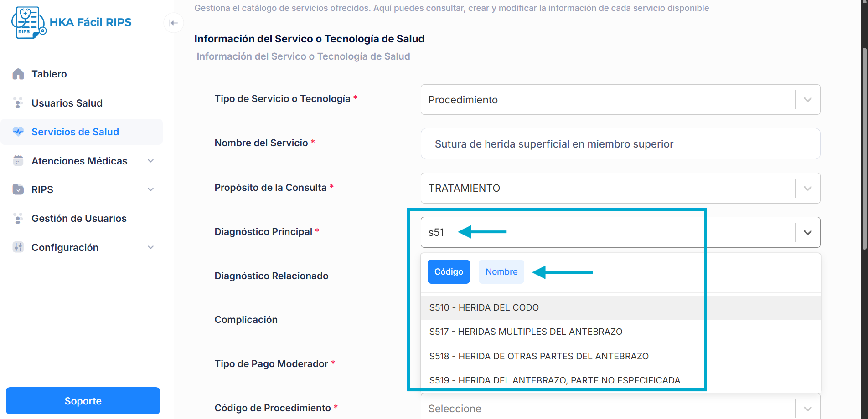Open Gestión de Usuarios menu item

click(79, 219)
